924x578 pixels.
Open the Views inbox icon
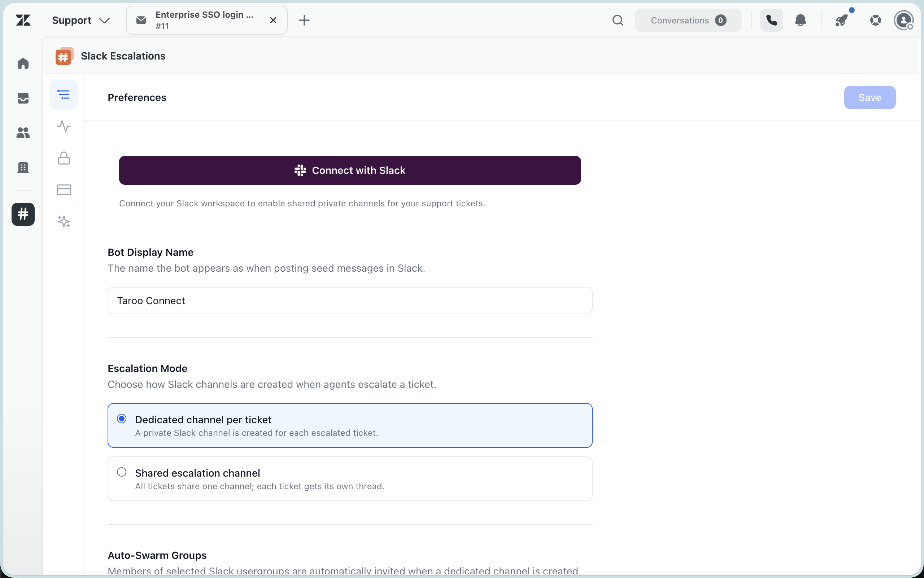coord(23,98)
